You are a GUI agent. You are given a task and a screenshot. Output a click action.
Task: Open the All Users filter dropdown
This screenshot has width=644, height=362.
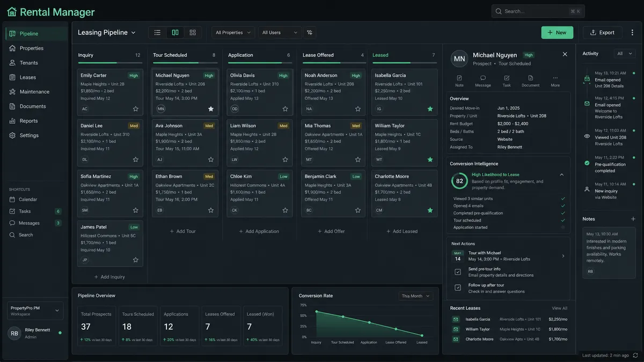click(x=280, y=33)
